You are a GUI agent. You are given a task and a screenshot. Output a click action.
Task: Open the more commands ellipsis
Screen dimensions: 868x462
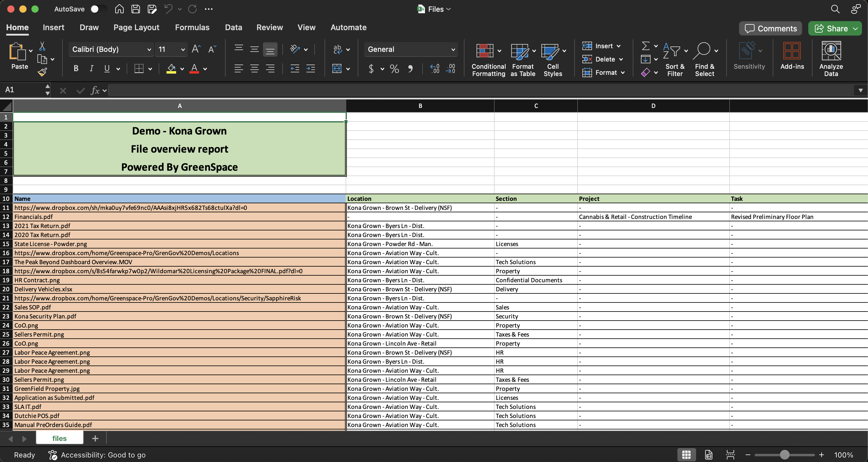(x=209, y=9)
